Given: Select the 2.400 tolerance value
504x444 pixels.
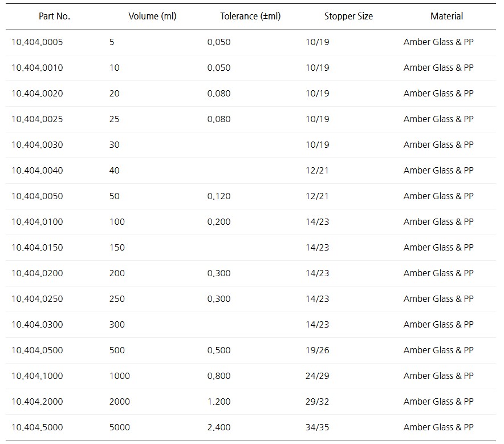Looking at the screenshot, I should [219, 427].
